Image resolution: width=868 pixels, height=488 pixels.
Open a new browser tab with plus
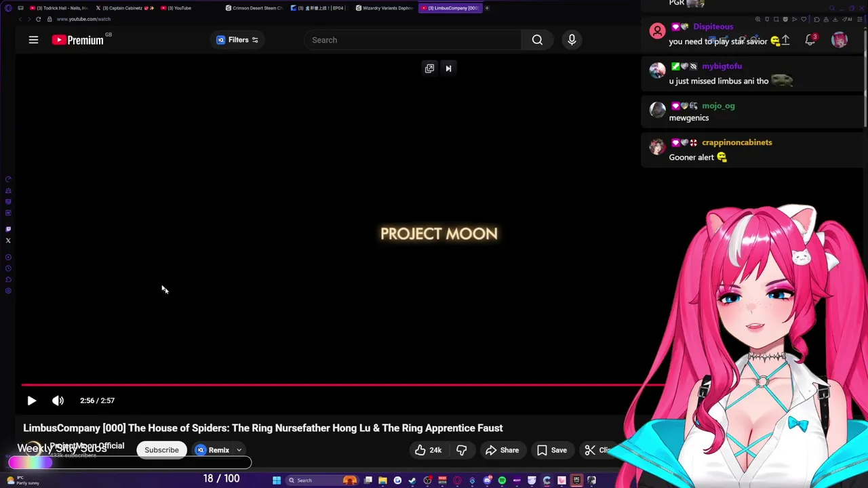487,8
